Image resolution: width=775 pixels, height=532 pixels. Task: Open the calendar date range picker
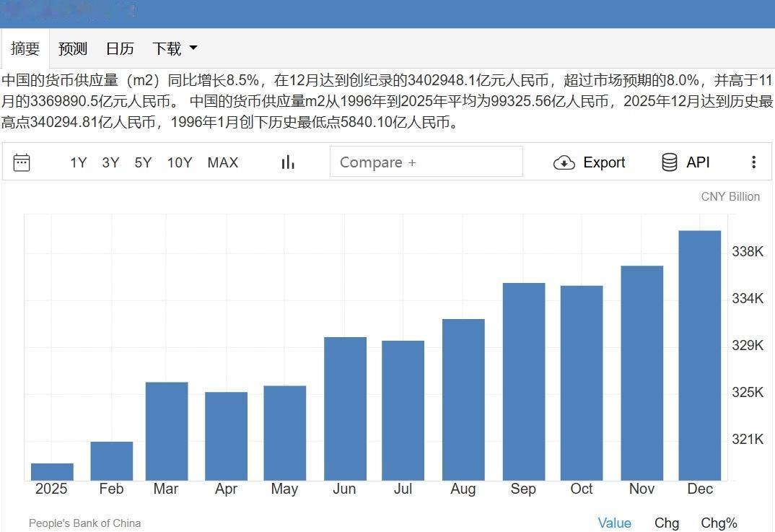[22, 162]
